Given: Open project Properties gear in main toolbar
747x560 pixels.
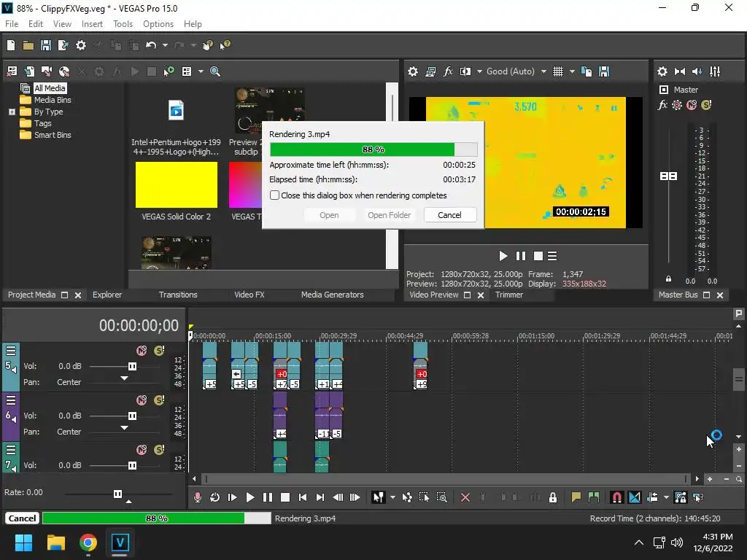Looking at the screenshot, I should tap(81, 45).
